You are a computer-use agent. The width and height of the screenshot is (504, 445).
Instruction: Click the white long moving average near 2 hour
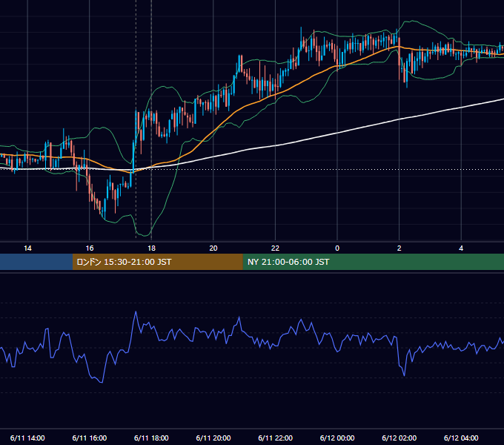[x=399, y=119]
